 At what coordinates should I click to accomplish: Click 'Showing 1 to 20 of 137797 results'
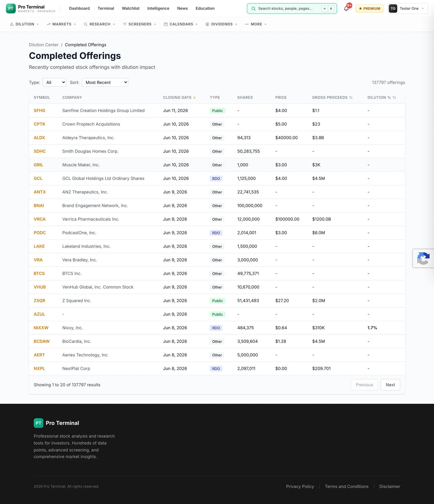point(67,385)
